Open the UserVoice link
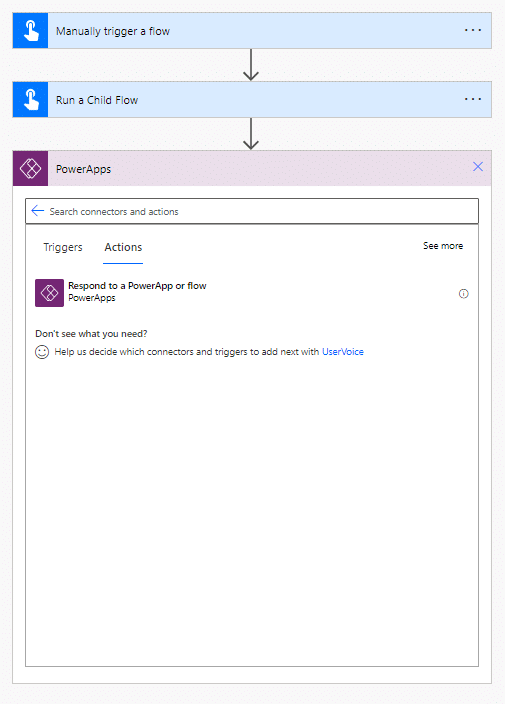Screen dimensions: 505x704 point(343,352)
